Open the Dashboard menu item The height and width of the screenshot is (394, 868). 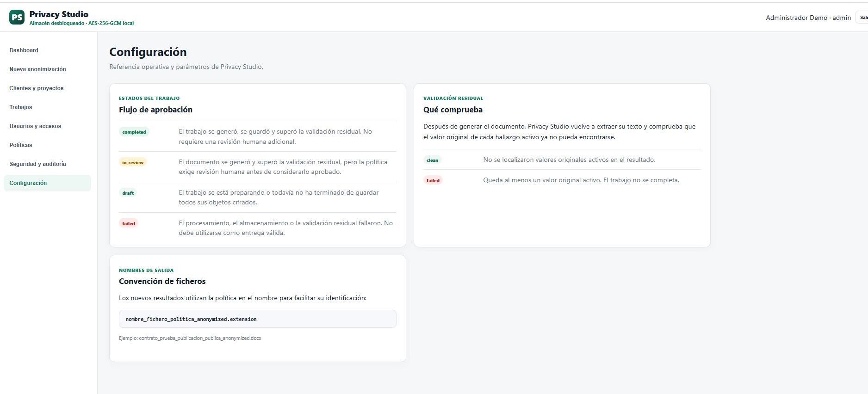pyautogui.click(x=24, y=50)
